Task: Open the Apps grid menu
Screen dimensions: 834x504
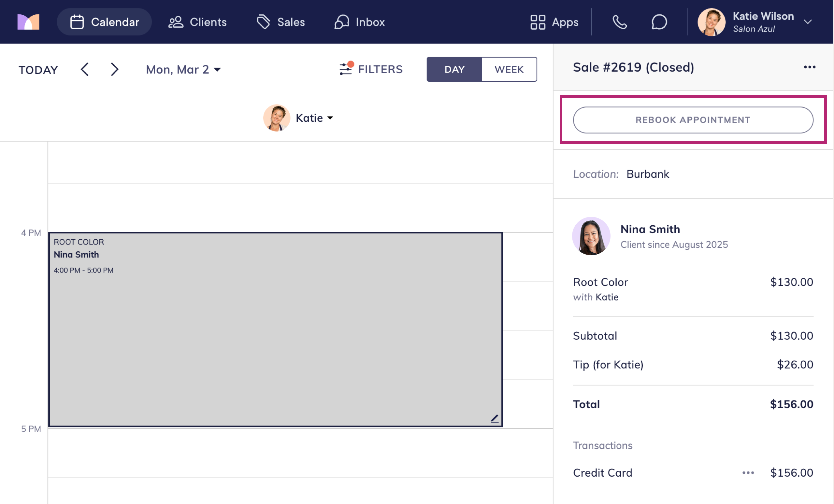Action: click(x=554, y=22)
